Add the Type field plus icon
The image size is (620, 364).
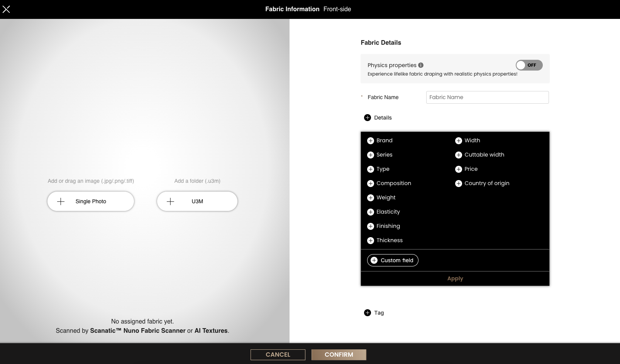(x=371, y=169)
